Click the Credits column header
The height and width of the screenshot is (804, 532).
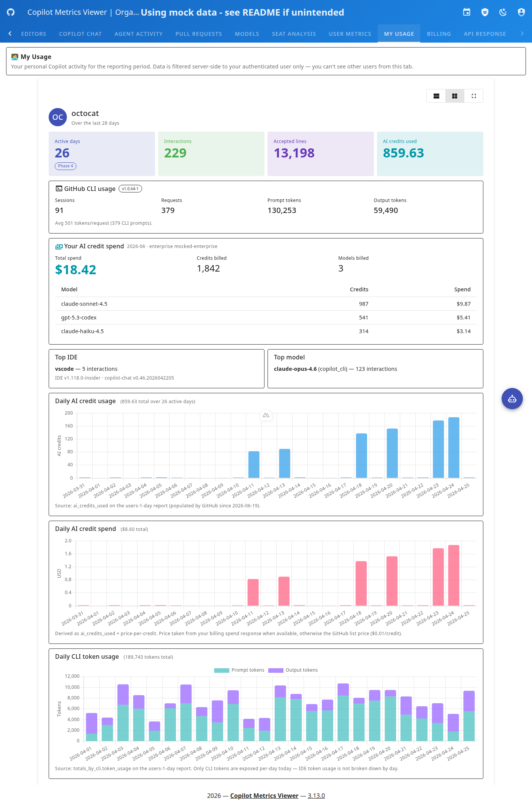(359, 289)
